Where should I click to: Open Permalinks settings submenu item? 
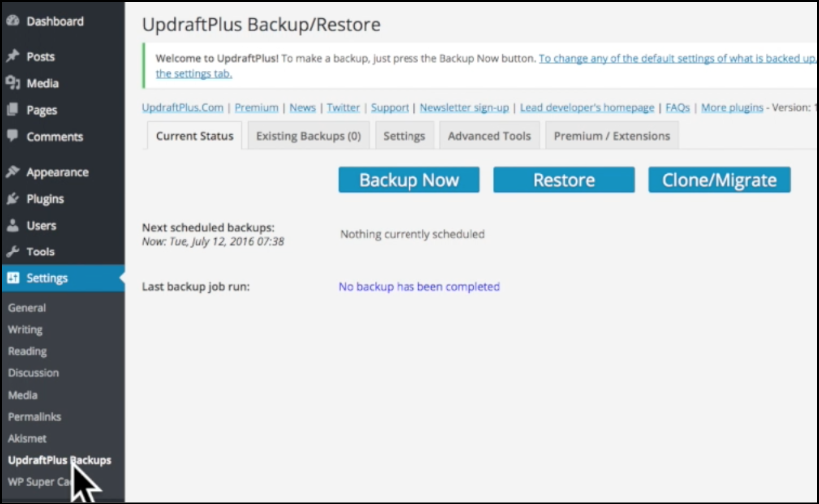pyautogui.click(x=35, y=417)
